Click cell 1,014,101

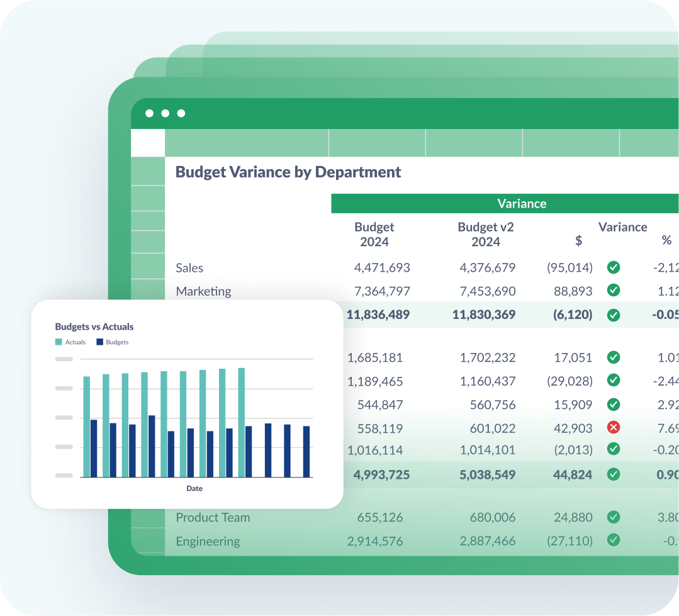click(x=488, y=451)
